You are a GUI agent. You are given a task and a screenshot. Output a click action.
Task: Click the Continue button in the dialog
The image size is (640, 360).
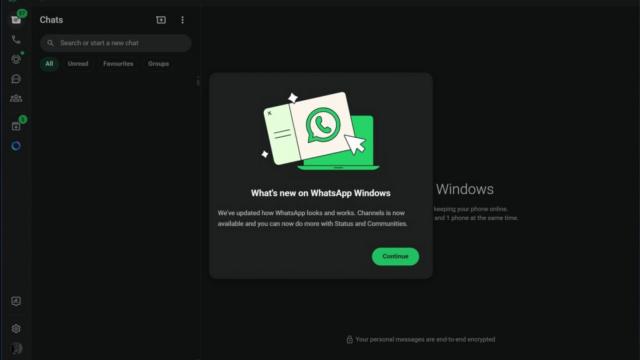[x=395, y=256]
